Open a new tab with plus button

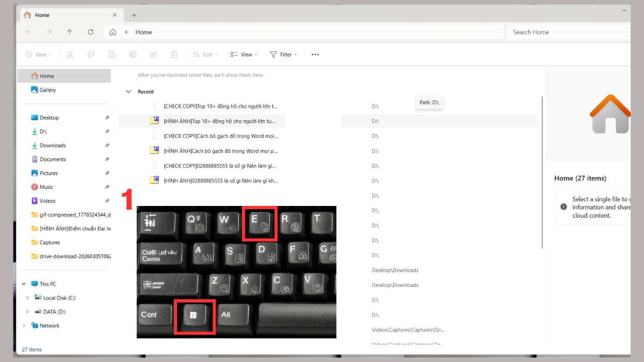pyautogui.click(x=134, y=15)
